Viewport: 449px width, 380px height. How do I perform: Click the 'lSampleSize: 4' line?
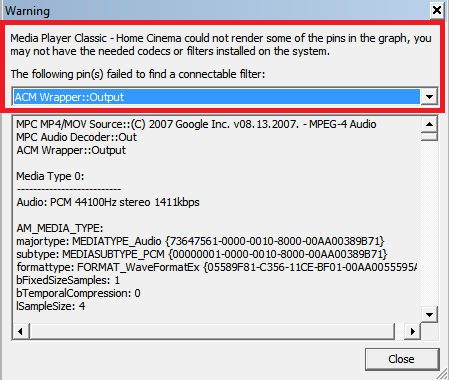[51, 306]
